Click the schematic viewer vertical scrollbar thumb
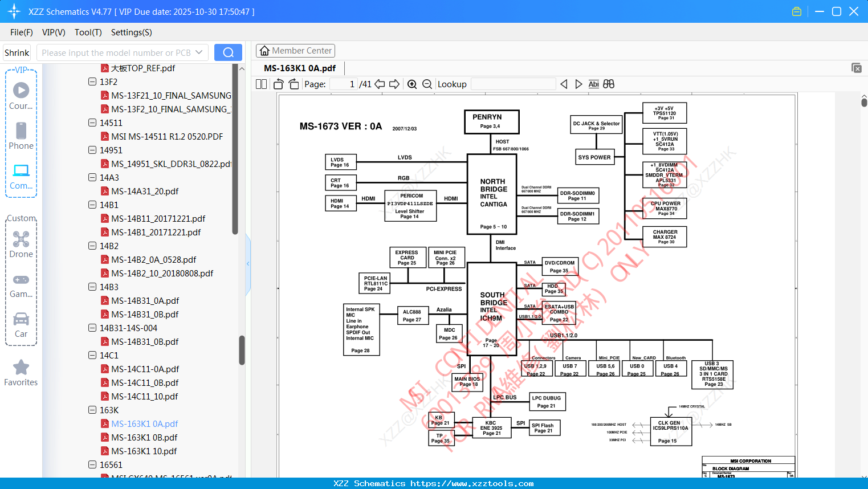Image resolution: width=868 pixels, height=489 pixels. pos(864,103)
